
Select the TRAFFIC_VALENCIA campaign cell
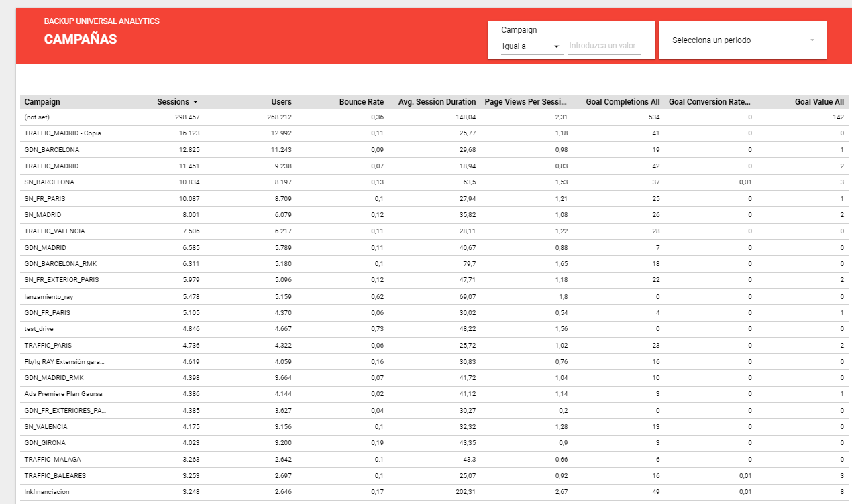(x=54, y=231)
